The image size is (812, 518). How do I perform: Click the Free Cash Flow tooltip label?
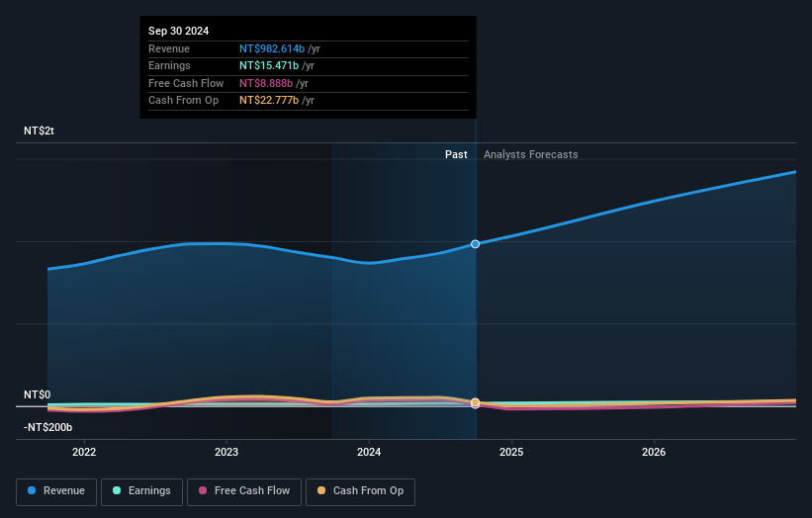pos(186,83)
